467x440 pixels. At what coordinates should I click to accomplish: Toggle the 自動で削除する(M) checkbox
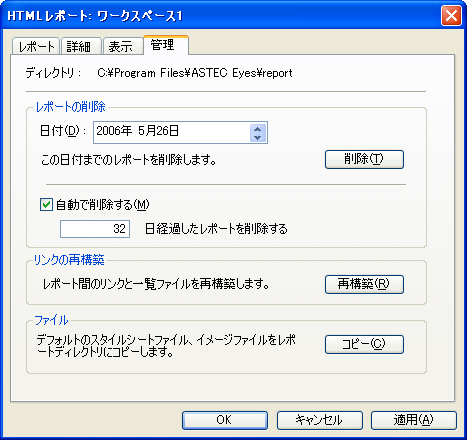pos(46,204)
